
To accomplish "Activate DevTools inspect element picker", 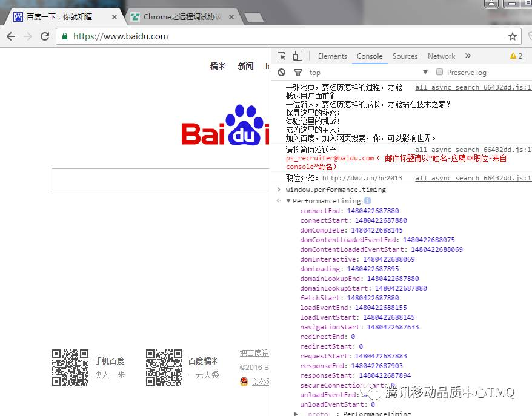I will click(x=281, y=56).
